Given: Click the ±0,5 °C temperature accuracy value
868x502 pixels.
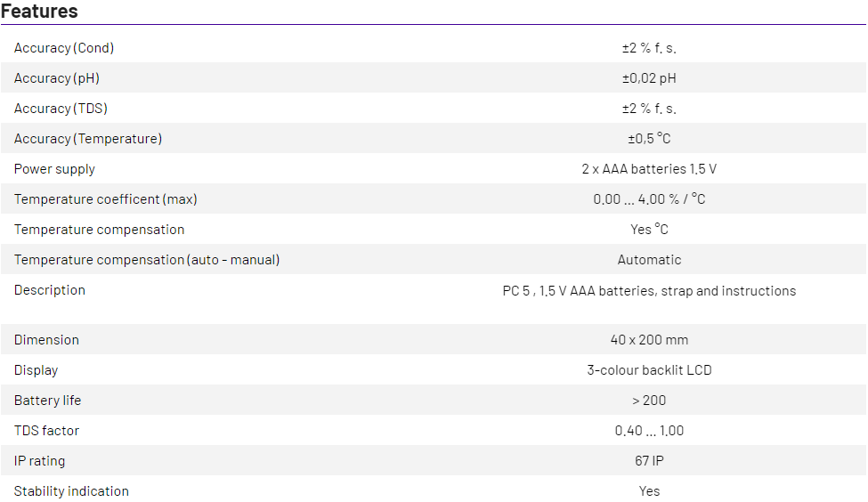Looking at the screenshot, I should coord(649,139).
